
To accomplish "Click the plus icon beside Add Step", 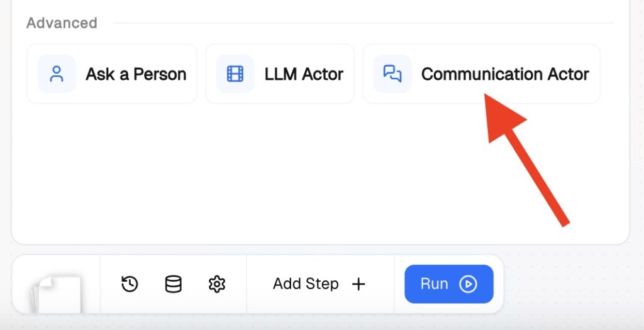I will click(358, 284).
